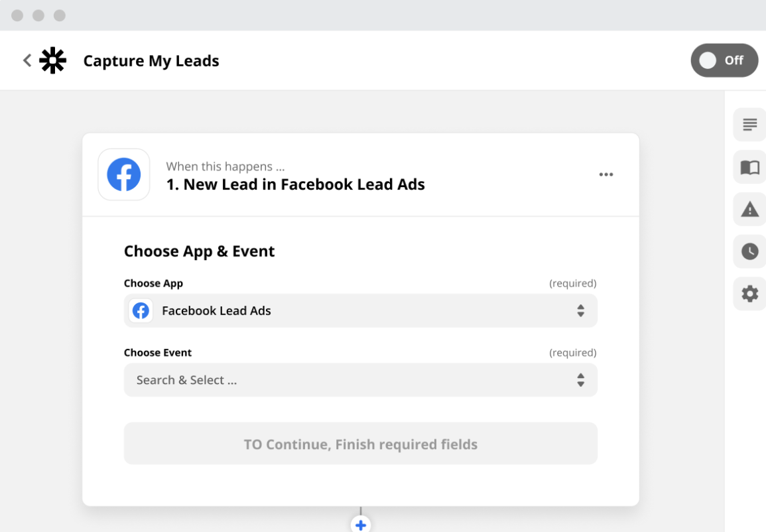This screenshot has height=532, width=766.
Task: Click the Zapier asterisk logo
Action: [x=53, y=60]
